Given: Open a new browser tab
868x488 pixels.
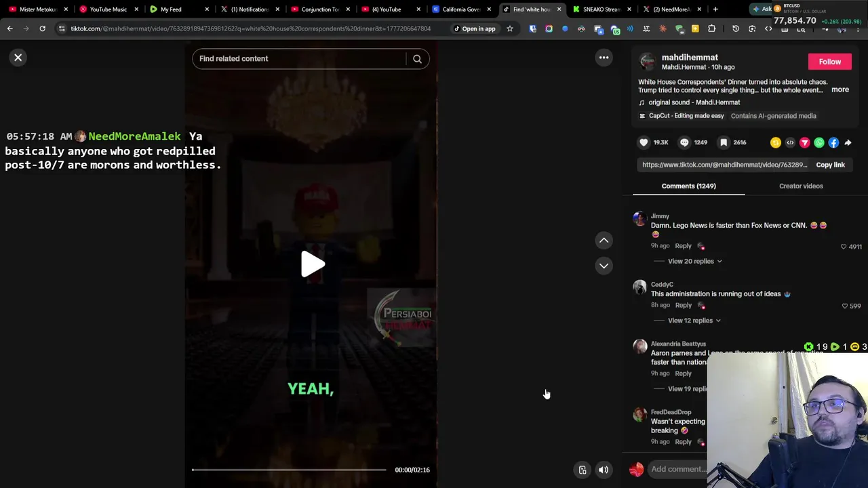Looking at the screenshot, I should [x=715, y=9].
